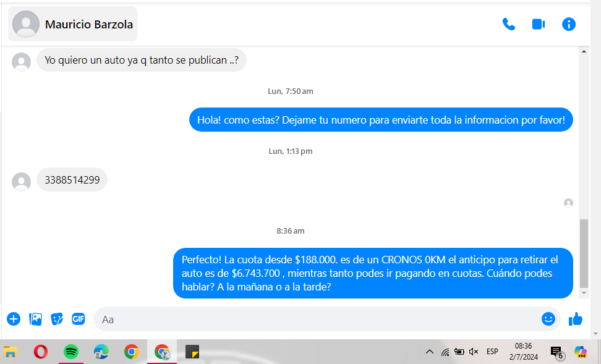This screenshot has width=601, height=364.
Task: Open the GIF picker
Action: (x=79, y=319)
